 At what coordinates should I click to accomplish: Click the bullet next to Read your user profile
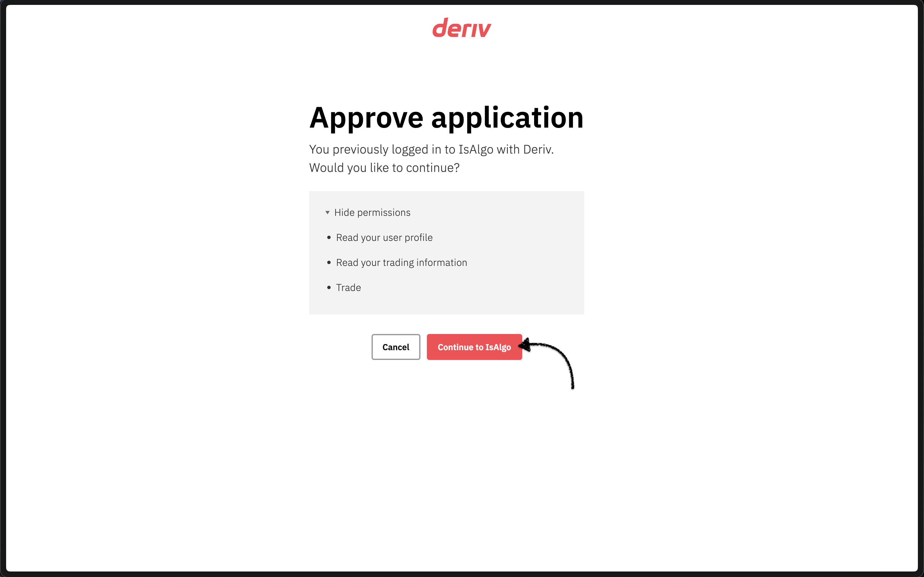[x=329, y=237]
